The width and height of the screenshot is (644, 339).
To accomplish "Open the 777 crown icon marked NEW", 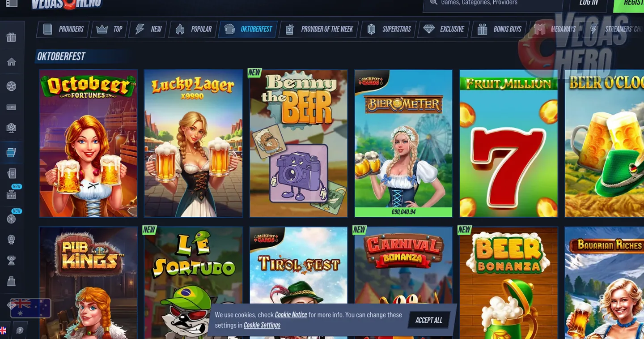I will click(x=12, y=194).
